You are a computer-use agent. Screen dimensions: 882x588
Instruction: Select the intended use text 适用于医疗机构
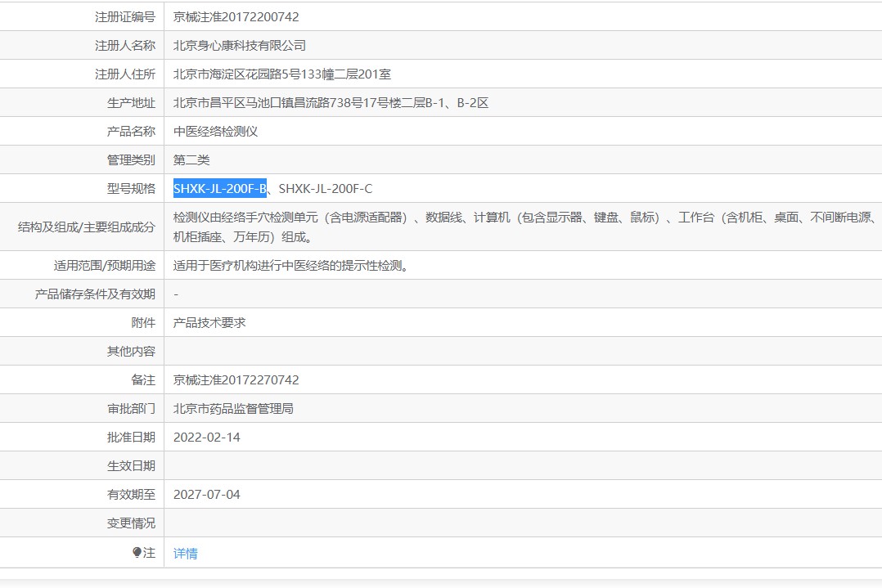point(302,266)
